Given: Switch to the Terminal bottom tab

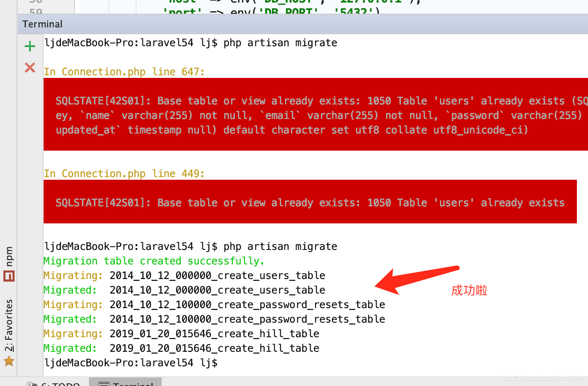Looking at the screenshot, I should click(125, 382).
